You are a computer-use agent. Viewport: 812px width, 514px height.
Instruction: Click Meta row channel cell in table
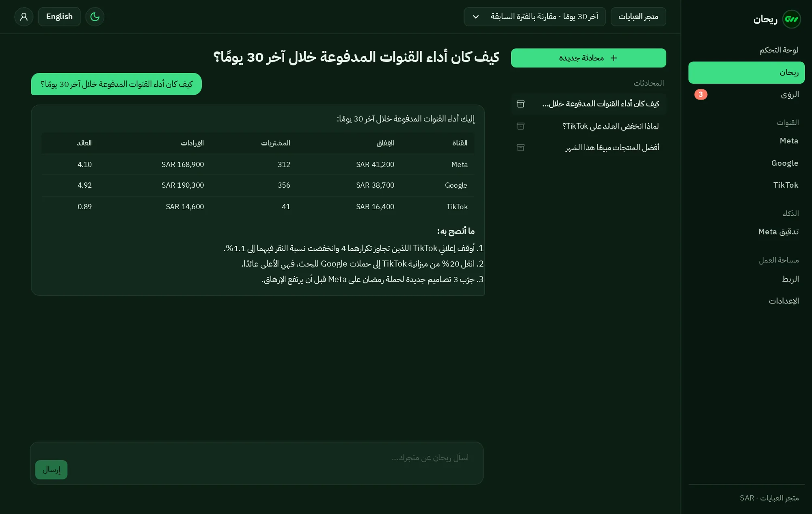[x=460, y=165]
